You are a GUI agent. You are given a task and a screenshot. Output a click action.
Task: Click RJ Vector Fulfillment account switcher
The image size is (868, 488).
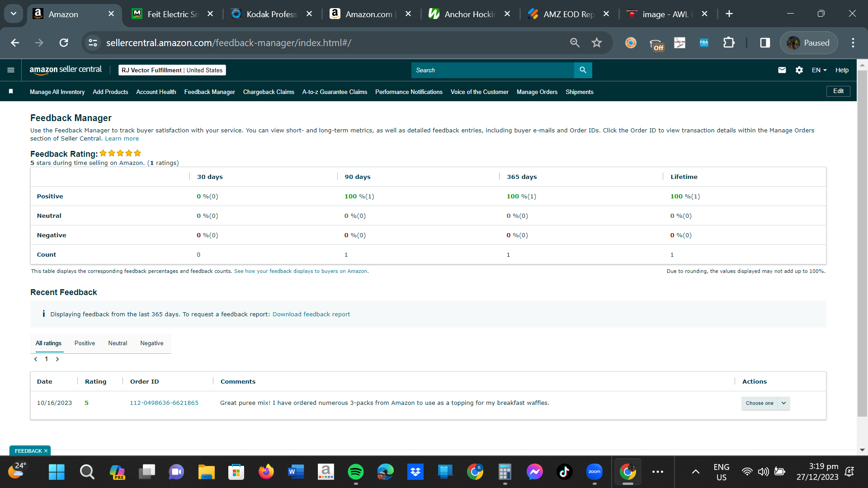(172, 70)
